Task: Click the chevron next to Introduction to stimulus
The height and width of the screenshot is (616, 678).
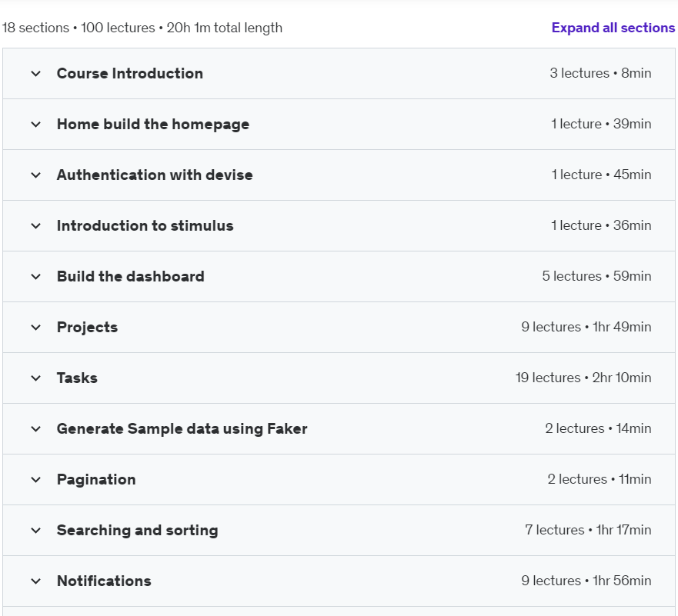Action: tap(36, 226)
